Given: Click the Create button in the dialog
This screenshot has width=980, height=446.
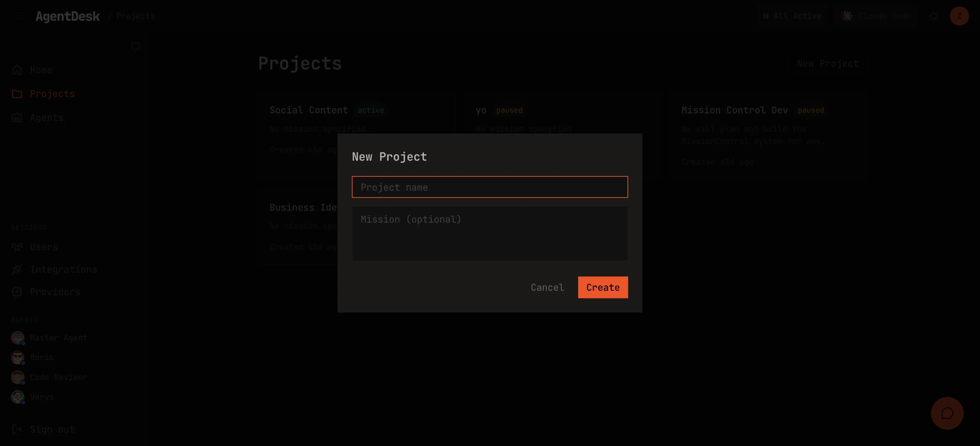Looking at the screenshot, I should pos(603,287).
